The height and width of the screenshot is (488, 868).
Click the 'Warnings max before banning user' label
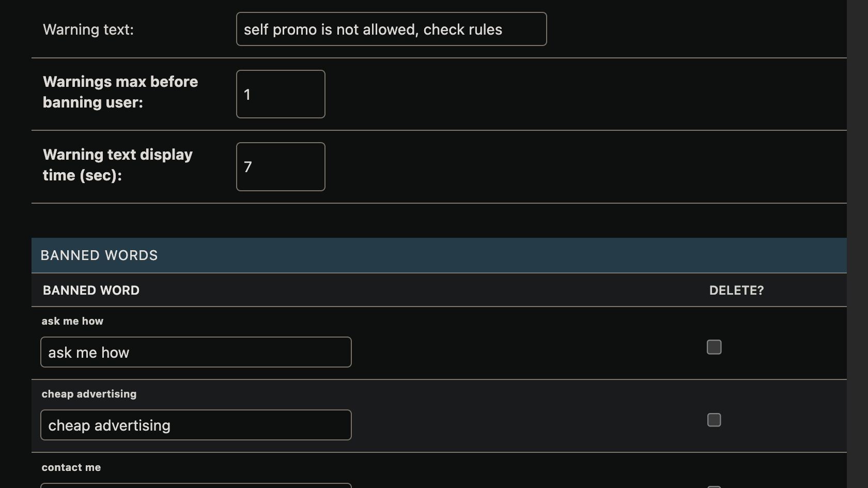pos(120,92)
